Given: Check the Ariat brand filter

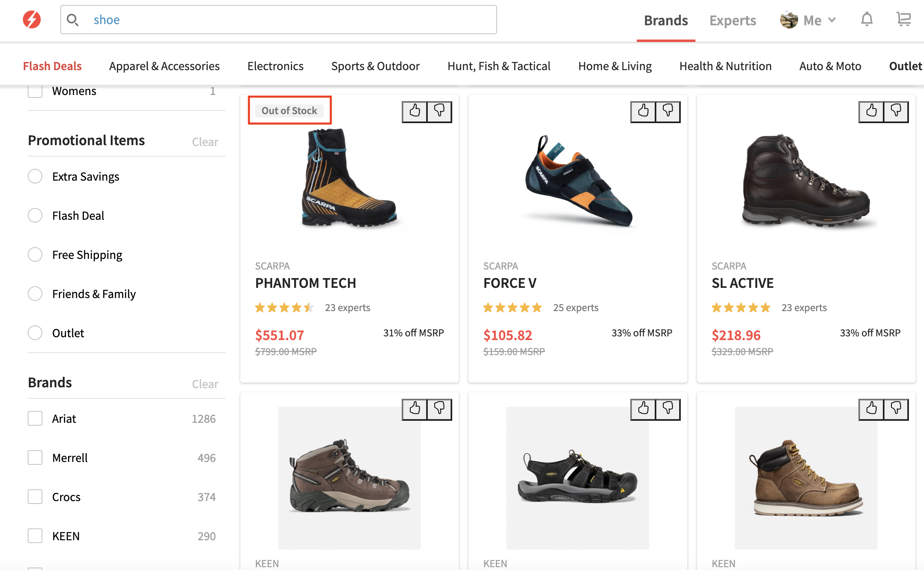Looking at the screenshot, I should coord(35,418).
